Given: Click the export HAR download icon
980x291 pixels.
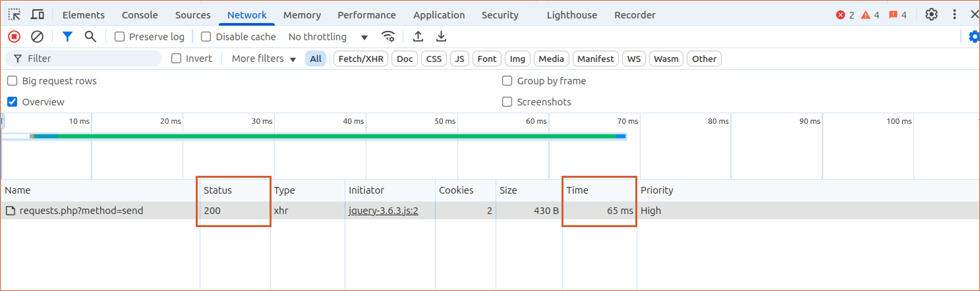Looking at the screenshot, I should (442, 37).
